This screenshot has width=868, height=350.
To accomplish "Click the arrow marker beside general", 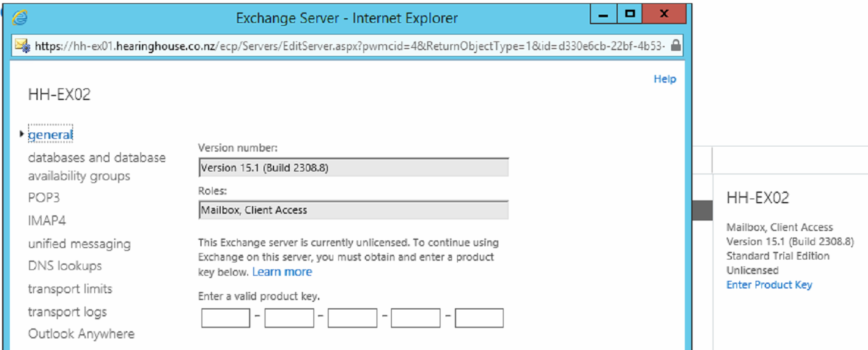I will [x=22, y=134].
